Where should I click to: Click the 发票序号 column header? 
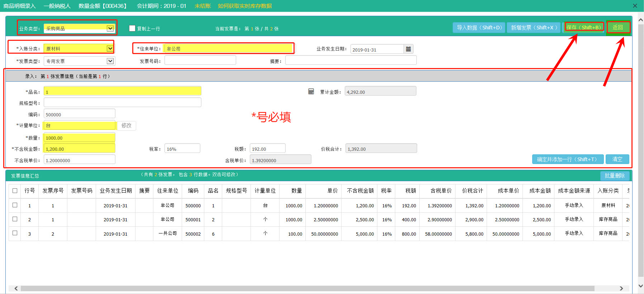53,191
